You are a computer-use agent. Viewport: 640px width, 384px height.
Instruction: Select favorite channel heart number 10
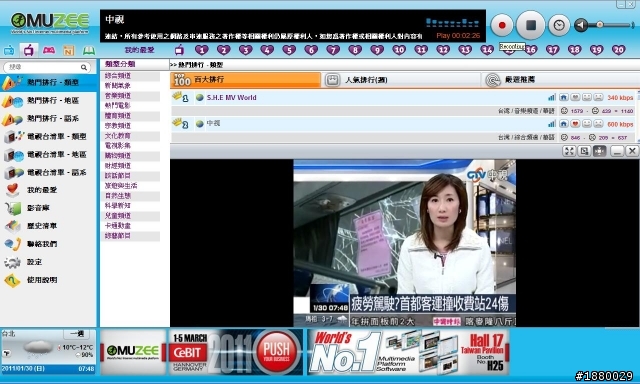(399, 50)
